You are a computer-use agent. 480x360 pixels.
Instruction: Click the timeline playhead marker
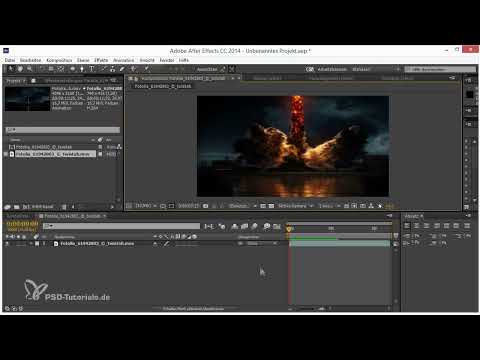coord(289,229)
